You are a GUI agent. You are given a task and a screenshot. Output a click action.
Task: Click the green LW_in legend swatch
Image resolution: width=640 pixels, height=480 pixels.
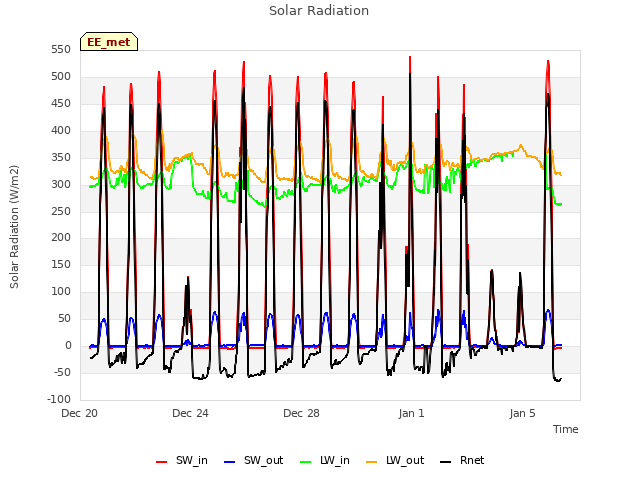coord(306,462)
